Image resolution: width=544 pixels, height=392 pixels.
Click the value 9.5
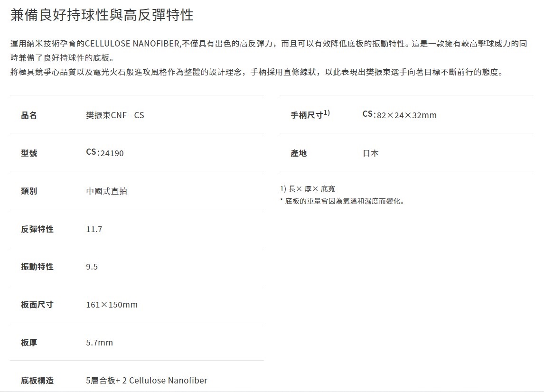point(92,267)
